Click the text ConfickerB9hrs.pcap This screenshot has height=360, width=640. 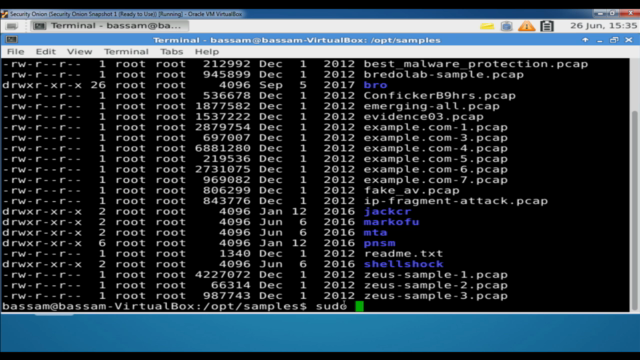[x=440, y=96]
